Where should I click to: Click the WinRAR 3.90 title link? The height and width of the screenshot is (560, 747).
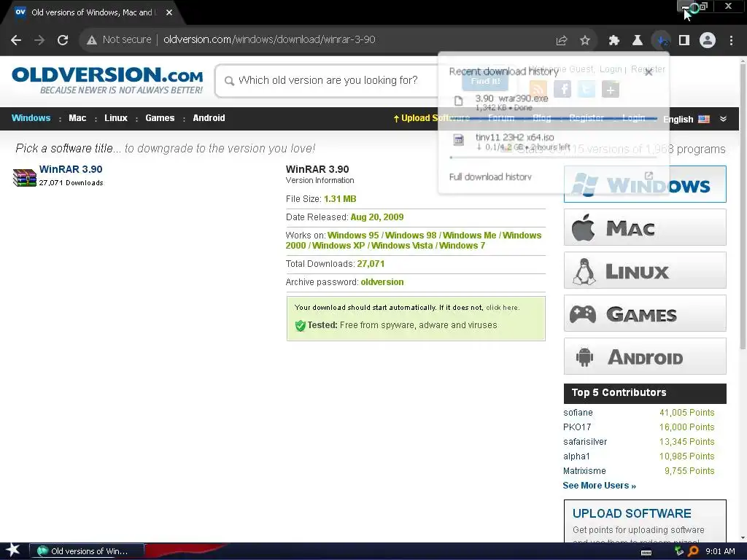click(x=71, y=169)
